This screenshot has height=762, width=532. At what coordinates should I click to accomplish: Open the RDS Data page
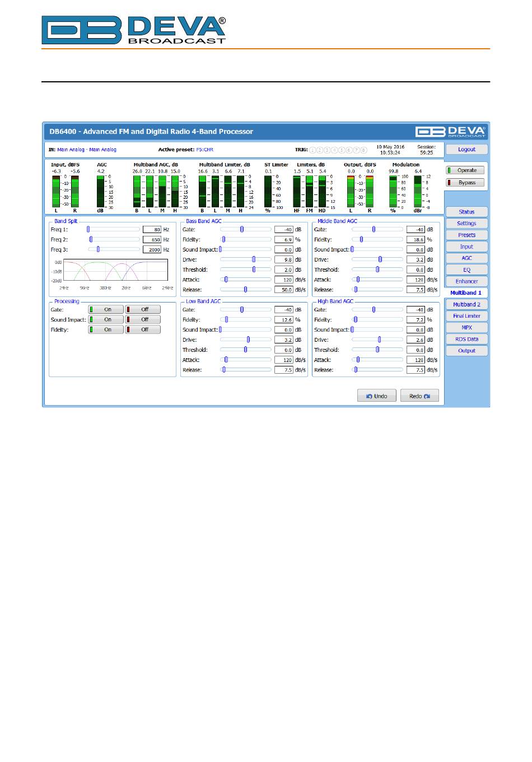(x=466, y=339)
